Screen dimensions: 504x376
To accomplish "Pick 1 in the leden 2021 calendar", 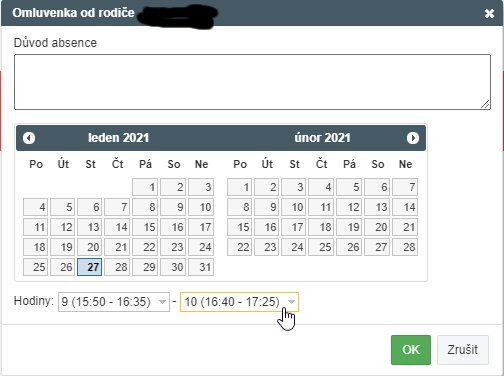I will tap(145, 187).
